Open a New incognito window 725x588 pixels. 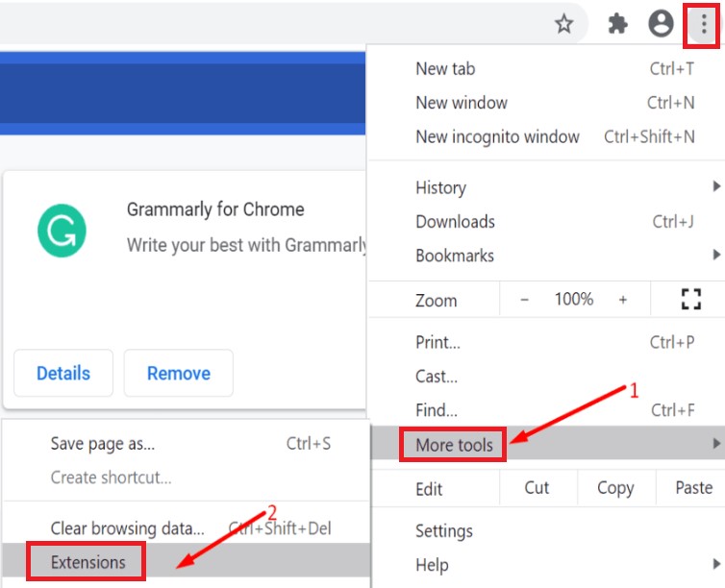click(546, 136)
